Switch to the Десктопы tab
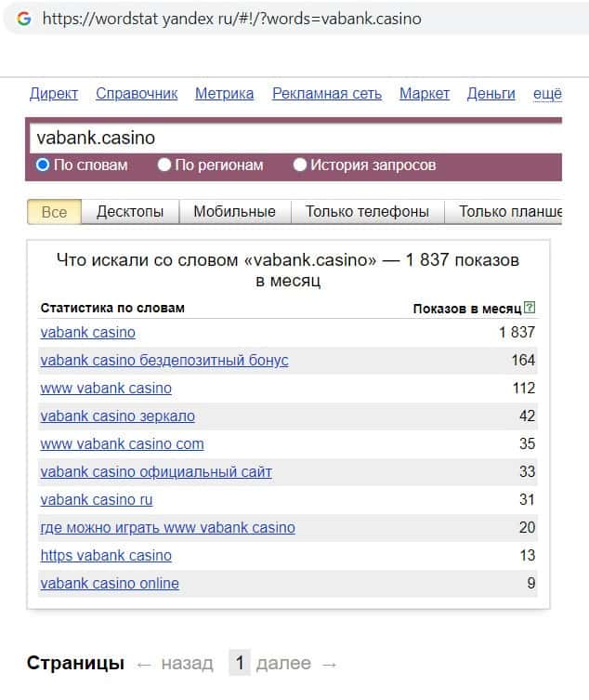 130,212
